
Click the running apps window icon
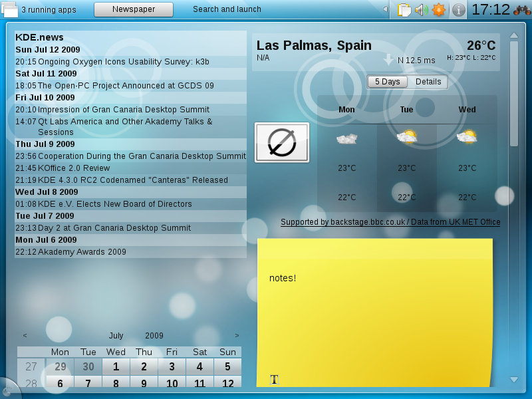pyautogui.click(x=9, y=9)
